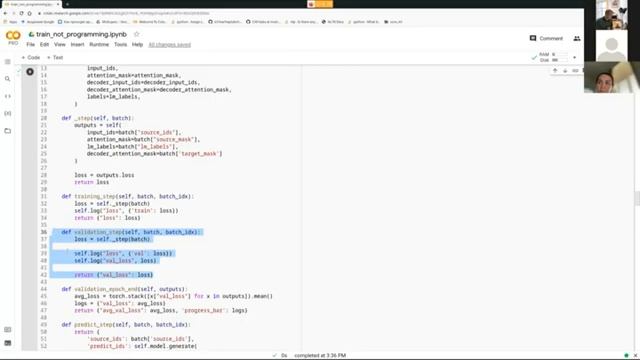Image resolution: width=640 pixels, height=360 pixels.
Task: Click the 'loss = outputs.loss' line
Action: (104, 175)
